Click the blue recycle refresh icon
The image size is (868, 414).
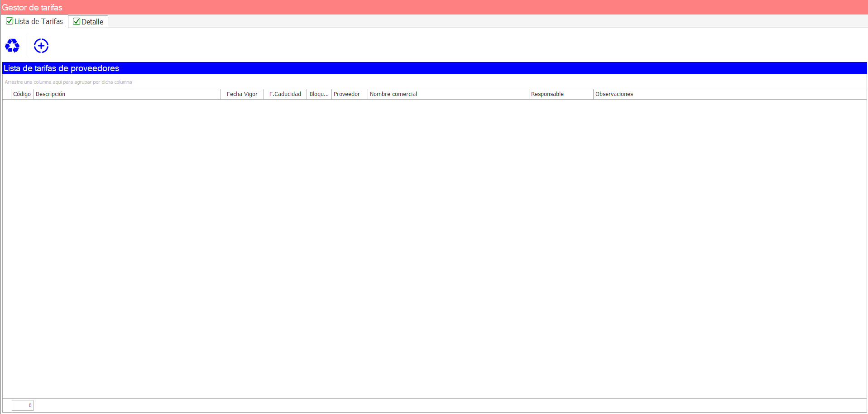pyautogui.click(x=12, y=46)
